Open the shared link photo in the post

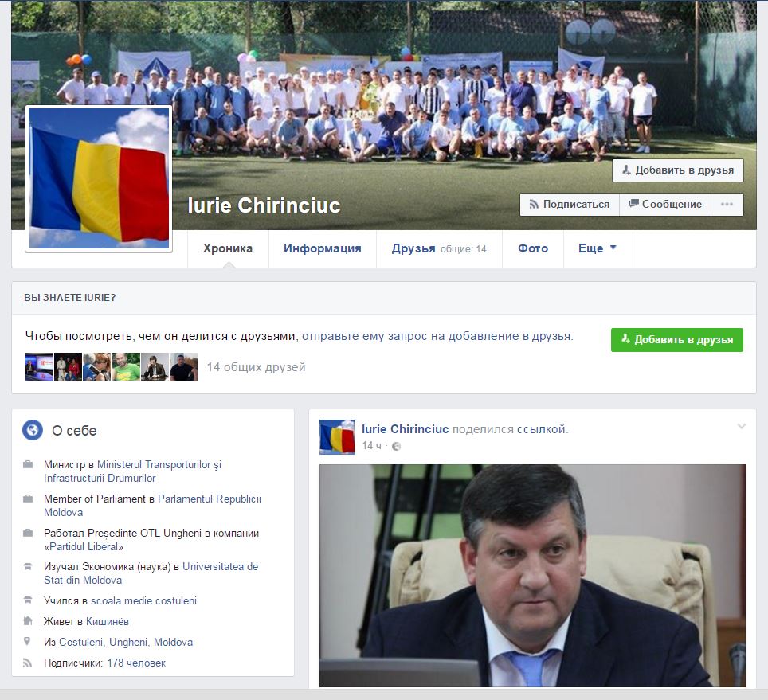click(532, 575)
